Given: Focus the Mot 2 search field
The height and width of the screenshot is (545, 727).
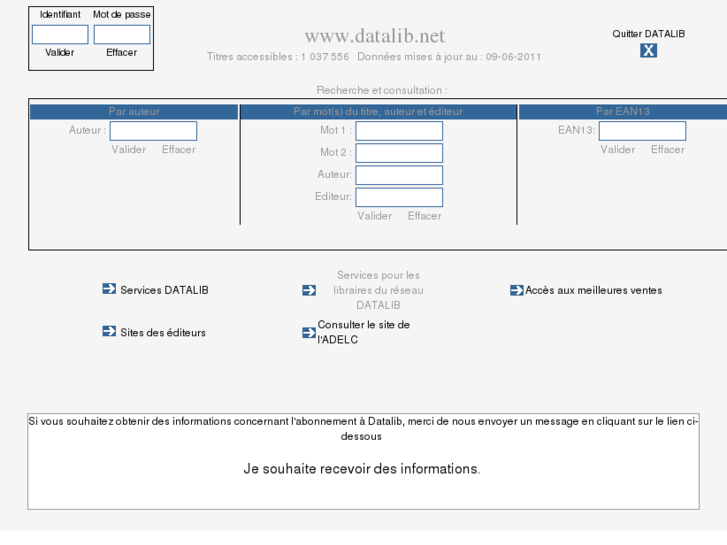Looking at the screenshot, I should coord(399,153).
